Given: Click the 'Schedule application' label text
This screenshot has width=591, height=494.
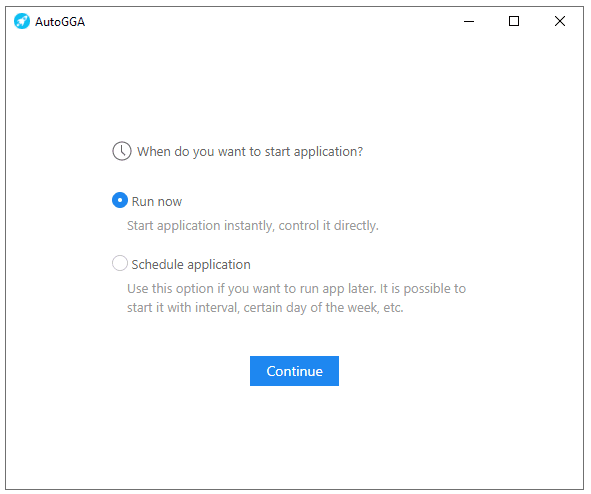Looking at the screenshot, I should click(x=191, y=265).
